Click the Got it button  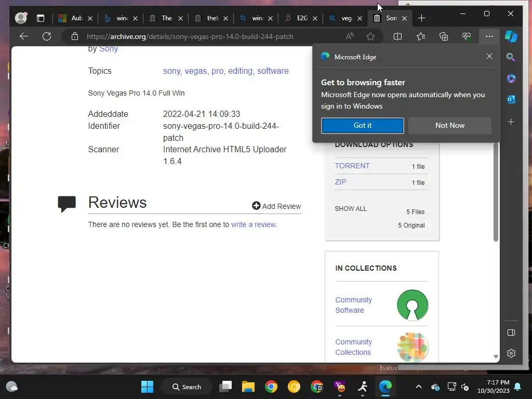click(x=362, y=126)
